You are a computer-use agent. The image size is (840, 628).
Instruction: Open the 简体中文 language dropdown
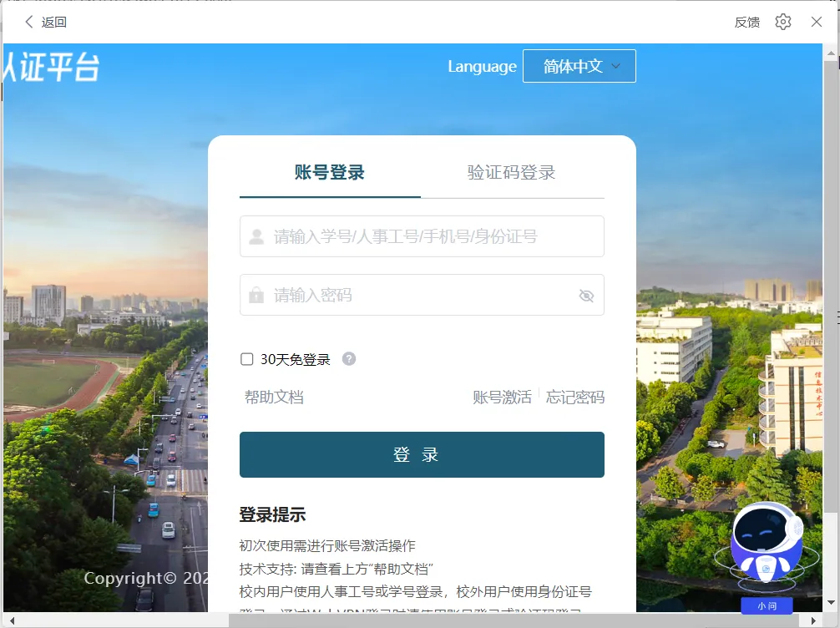point(579,66)
